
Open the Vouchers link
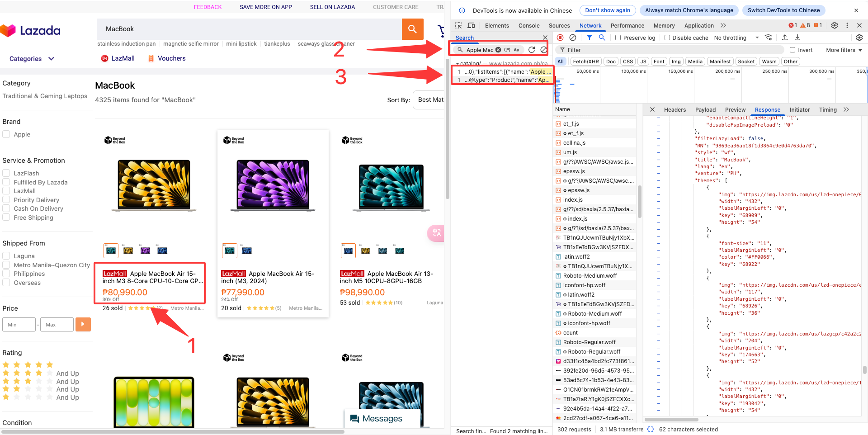tap(167, 58)
